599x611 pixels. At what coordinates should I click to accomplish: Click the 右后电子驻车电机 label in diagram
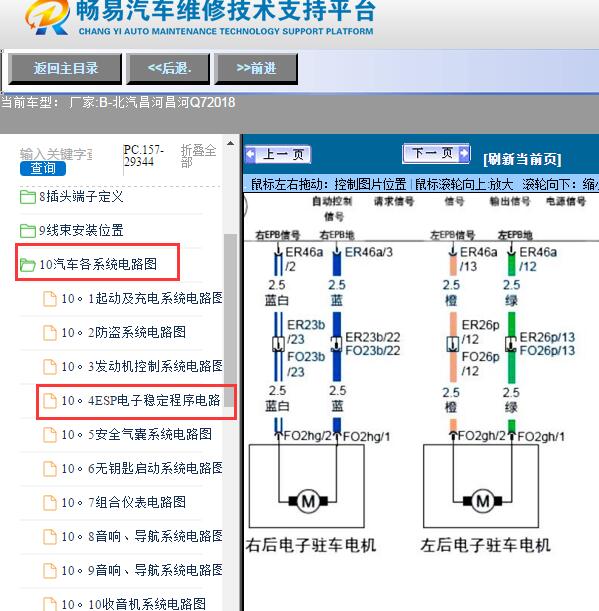click(311, 545)
